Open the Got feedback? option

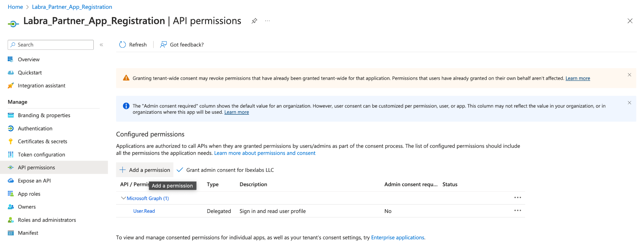tap(182, 45)
